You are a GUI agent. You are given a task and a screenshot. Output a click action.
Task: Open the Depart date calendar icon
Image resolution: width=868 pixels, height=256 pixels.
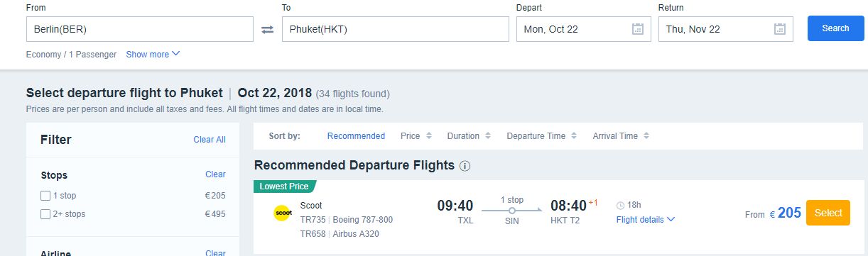click(638, 29)
